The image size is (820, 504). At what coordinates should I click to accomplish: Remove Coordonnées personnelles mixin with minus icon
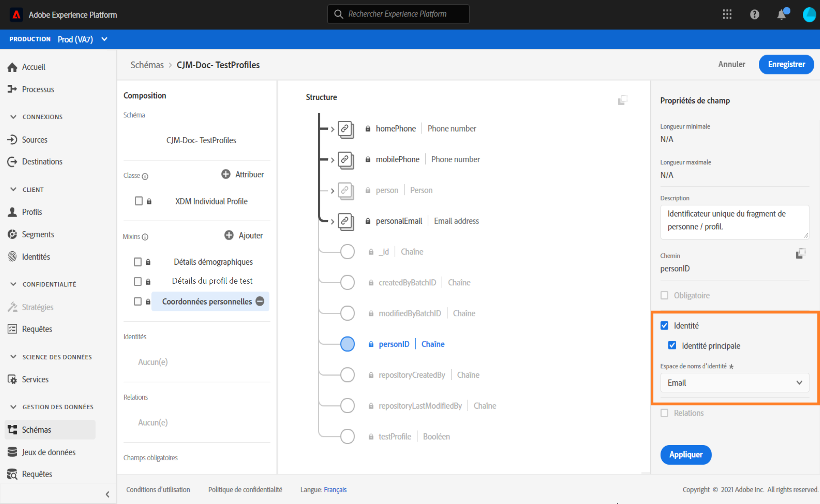[260, 301]
